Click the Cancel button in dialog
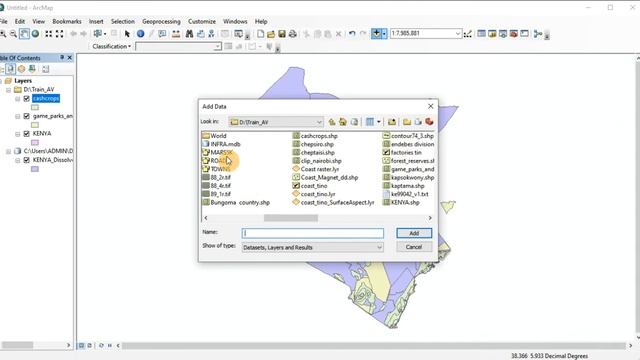Screen dimensions: 640x360 point(414,247)
